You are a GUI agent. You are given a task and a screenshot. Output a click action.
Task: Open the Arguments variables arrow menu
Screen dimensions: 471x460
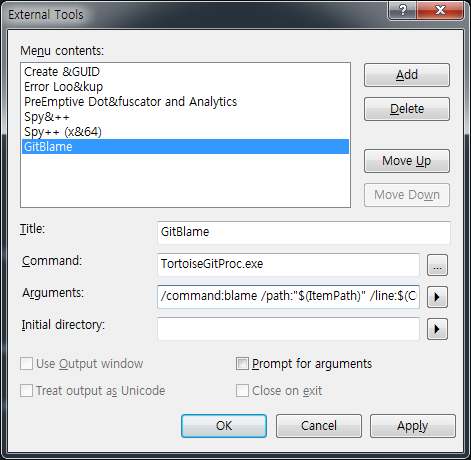tap(437, 297)
